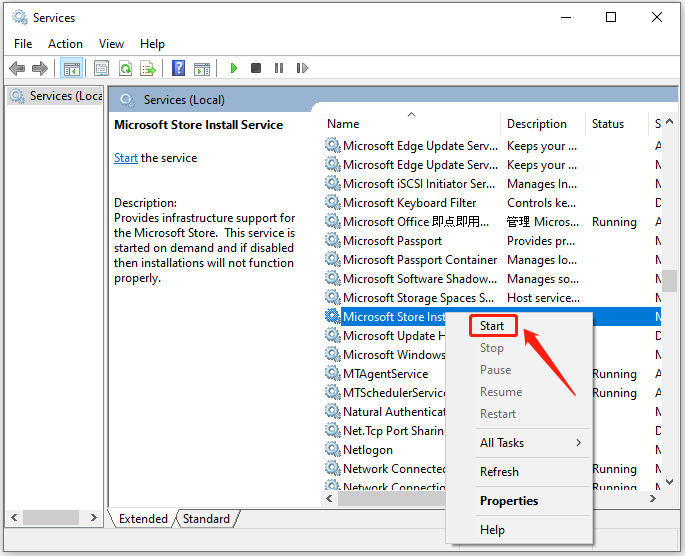Sort by the Name column header
The width and height of the screenshot is (685, 556).
(412, 124)
